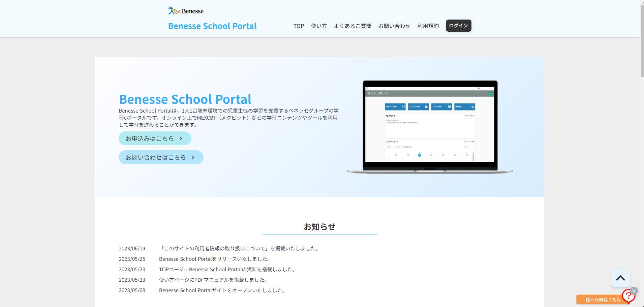This screenshot has width=644, height=307.
Task: Click the お問い合わせはこちら button
Action: [x=161, y=157]
